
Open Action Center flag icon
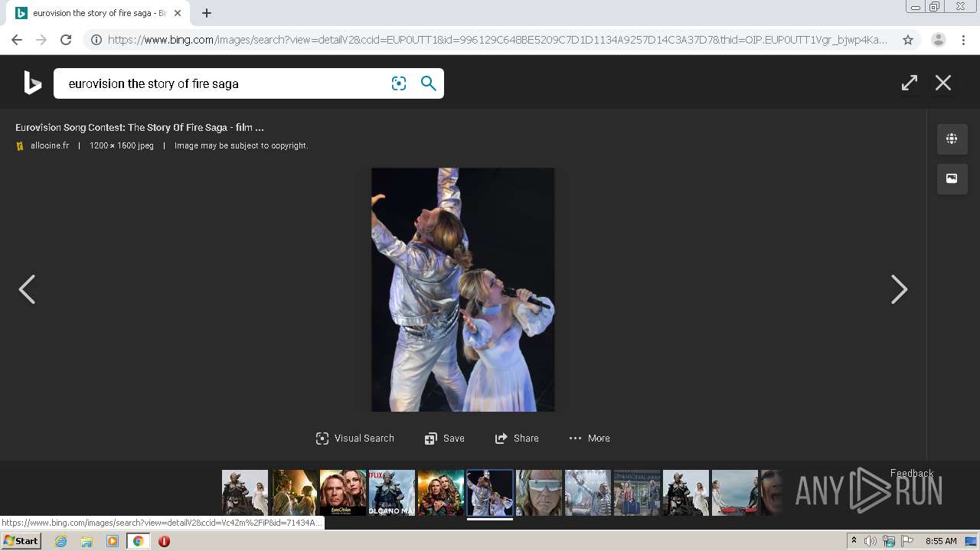(906, 541)
